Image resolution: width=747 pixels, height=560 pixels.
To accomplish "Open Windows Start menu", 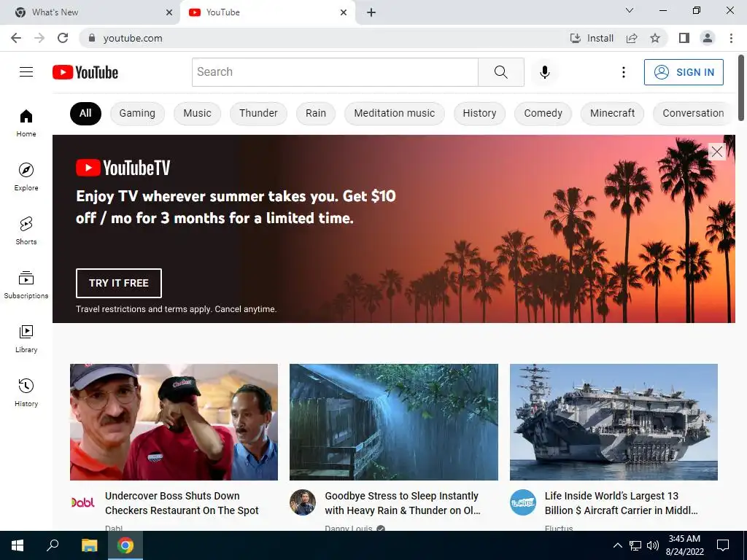I will (18, 545).
